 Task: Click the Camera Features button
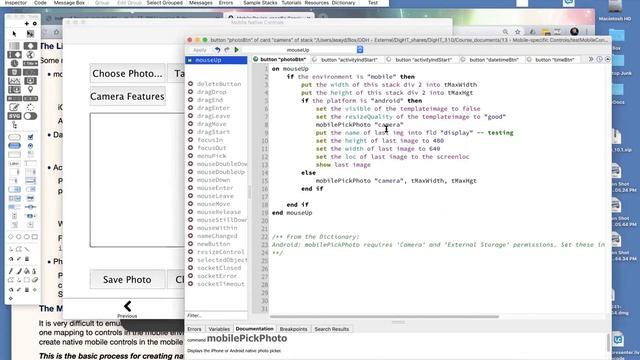[x=127, y=96]
